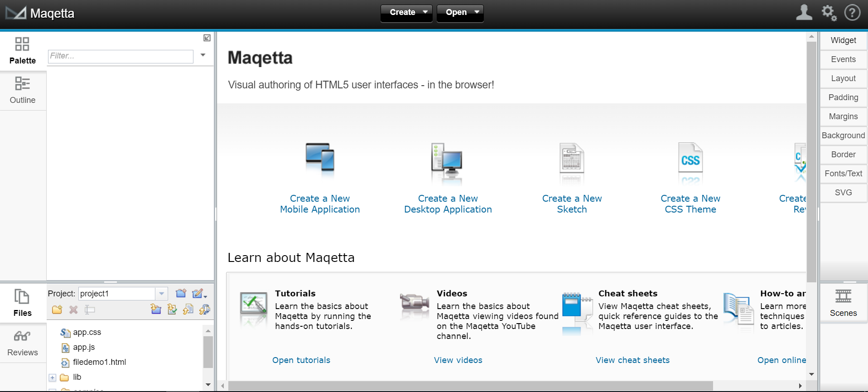Click the palette Filter input field
This screenshot has width=868, height=392.
(121, 56)
